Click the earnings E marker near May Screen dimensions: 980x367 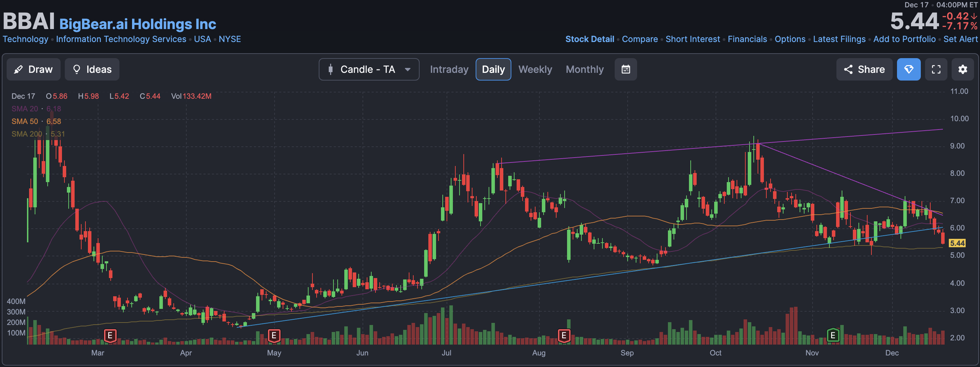(x=274, y=336)
